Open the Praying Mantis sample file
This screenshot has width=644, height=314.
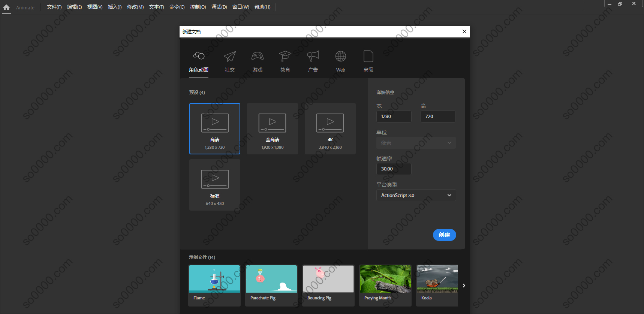pos(385,286)
